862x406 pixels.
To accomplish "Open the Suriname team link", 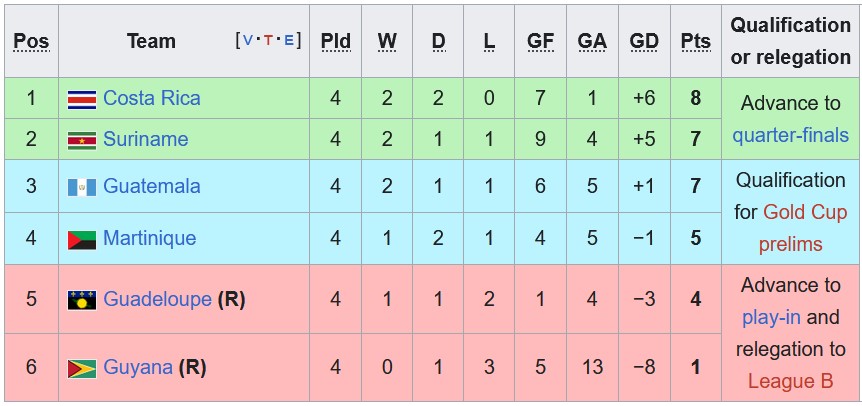I will (x=145, y=139).
